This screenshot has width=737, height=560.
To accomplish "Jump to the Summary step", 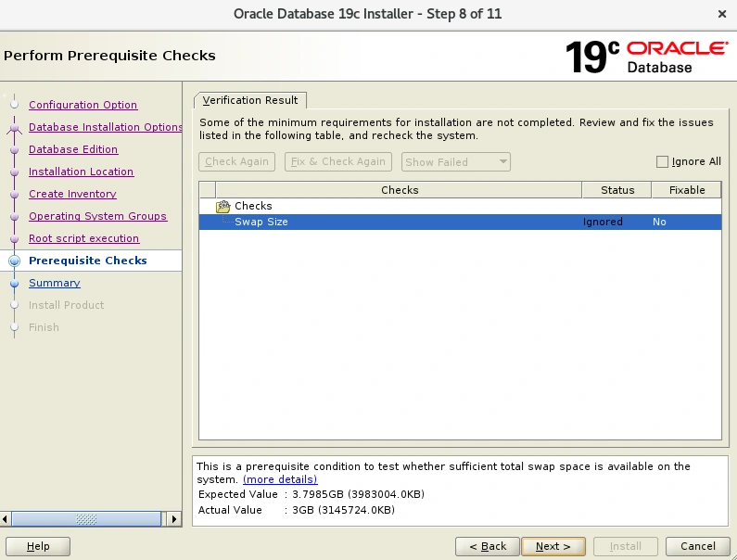I will pos(55,283).
